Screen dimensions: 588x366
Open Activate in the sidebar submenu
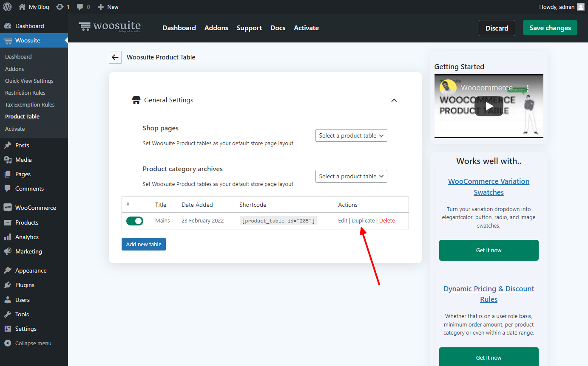click(15, 129)
